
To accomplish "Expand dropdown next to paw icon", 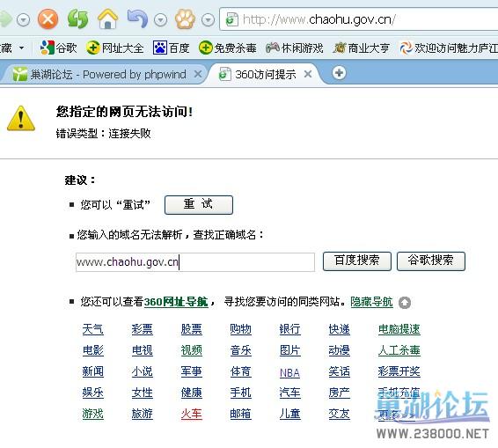I will (x=208, y=20).
